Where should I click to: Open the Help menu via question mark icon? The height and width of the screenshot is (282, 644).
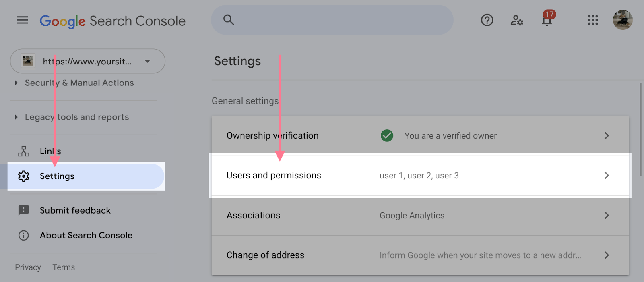(x=487, y=20)
